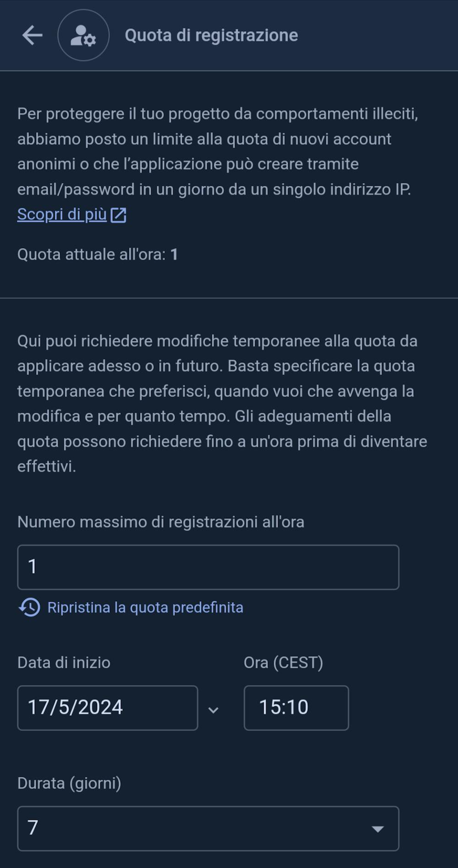Click the Quota attuale all'ora text

(x=98, y=254)
